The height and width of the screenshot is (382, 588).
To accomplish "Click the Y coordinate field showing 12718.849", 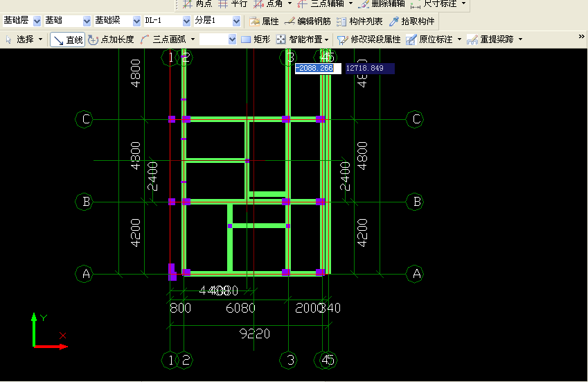I will (370, 69).
